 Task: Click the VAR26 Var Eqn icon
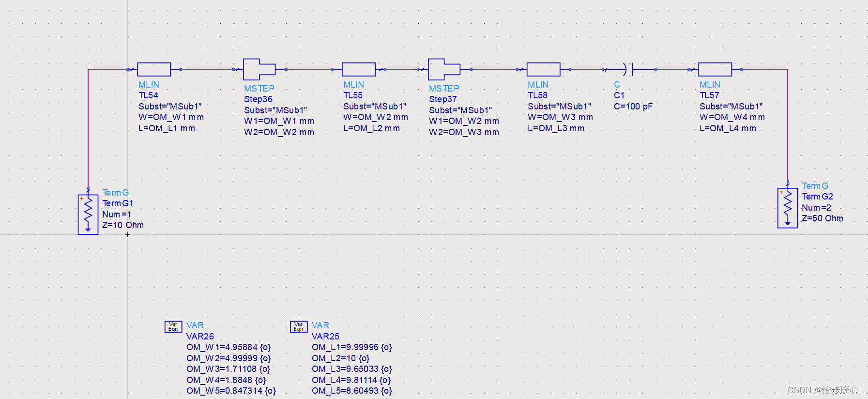click(x=173, y=327)
